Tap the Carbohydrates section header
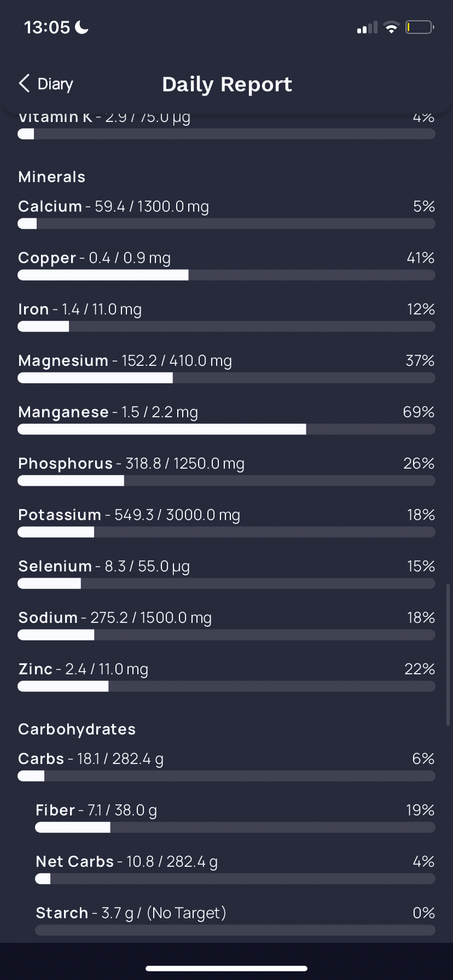The width and height of the screenshot is (453, 980). tap(77, 729)
